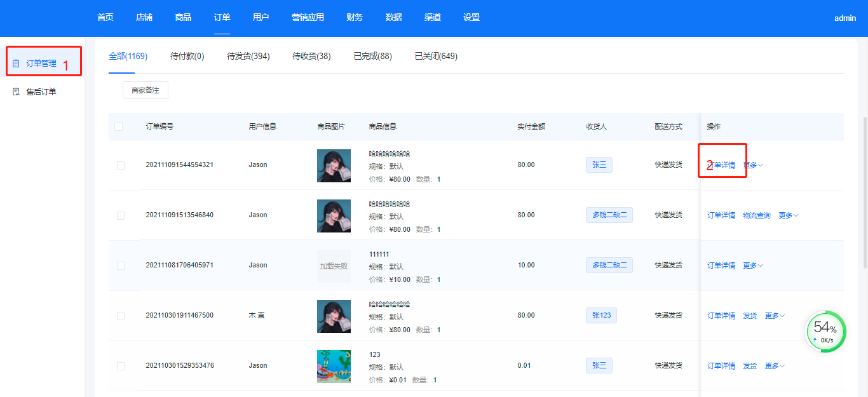Click the 123 product cartoon thumbnail
This screenshot has height=397, width=868.
click(334, 367)
